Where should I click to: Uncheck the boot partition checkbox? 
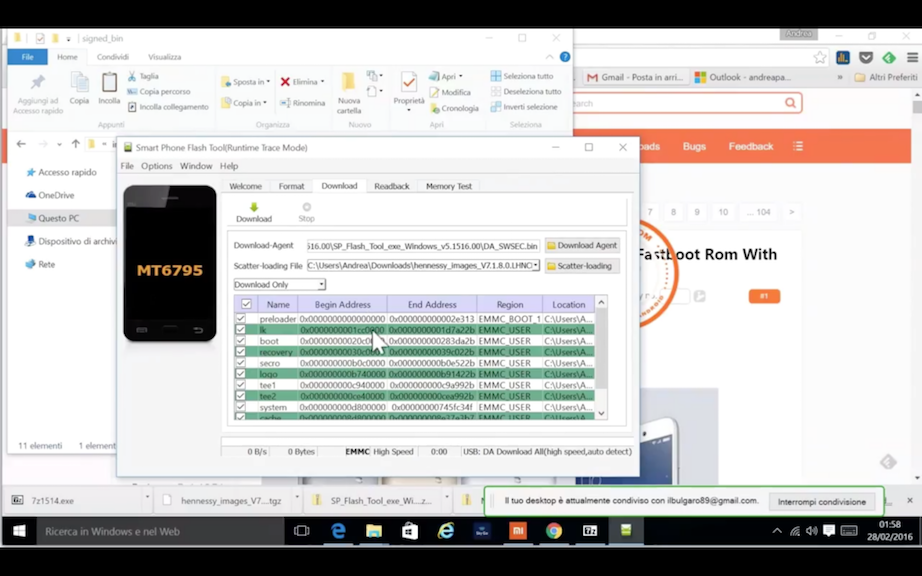(x=240, y=341)
